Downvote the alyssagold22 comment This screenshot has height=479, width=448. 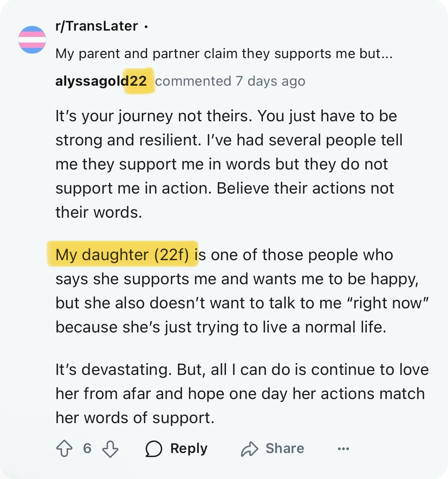point(110,448)
